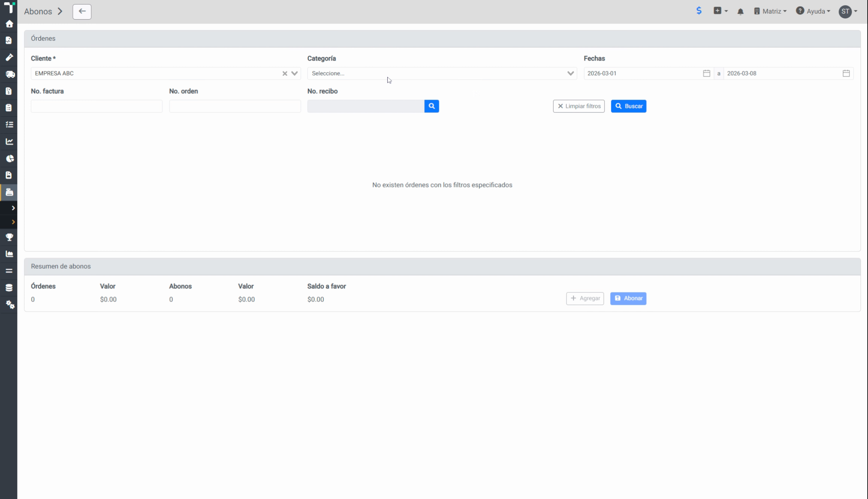This screenshot has height=499, width=868.
Task: Click the blue receipt search icon button
Action: [431, 106]
